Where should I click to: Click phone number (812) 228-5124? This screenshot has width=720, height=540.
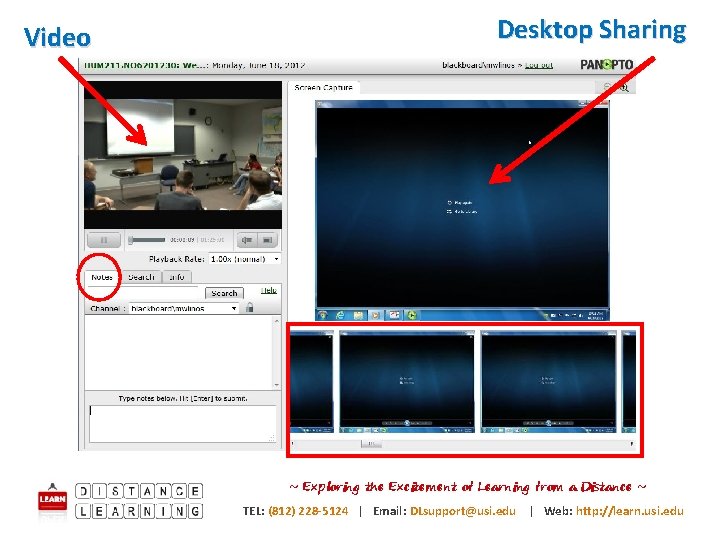[x=308, y=511]
